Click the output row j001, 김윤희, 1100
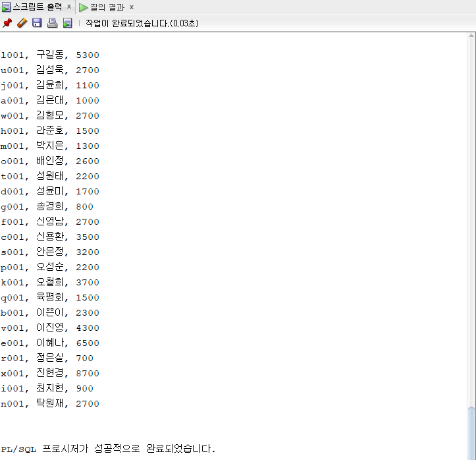 pyautogui.click(x=50, y=86)
